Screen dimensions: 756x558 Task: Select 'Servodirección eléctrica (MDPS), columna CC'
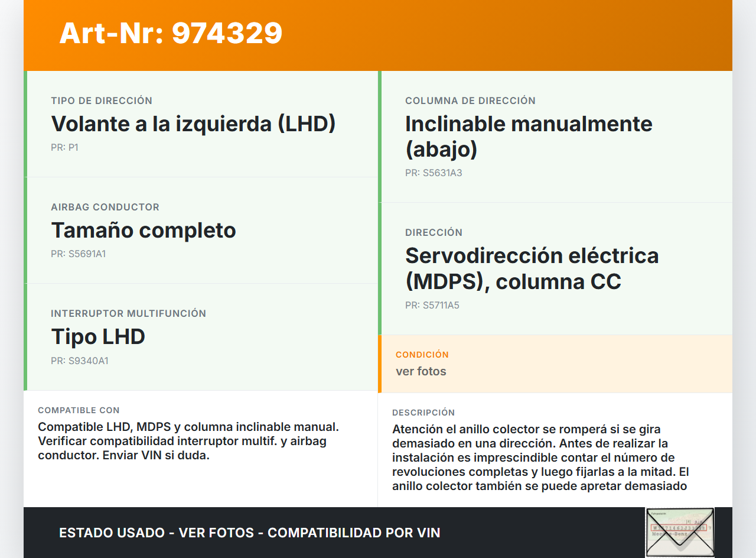coord(532,268)
